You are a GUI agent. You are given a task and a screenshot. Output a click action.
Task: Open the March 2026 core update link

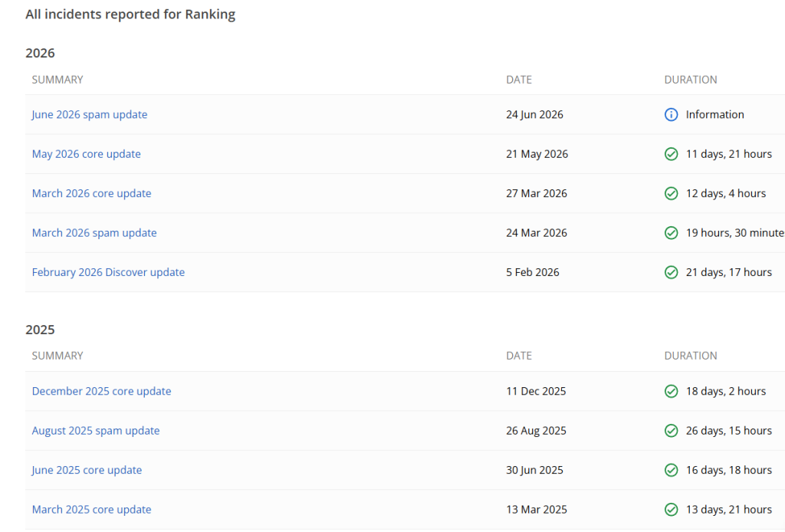pos(92,194)
